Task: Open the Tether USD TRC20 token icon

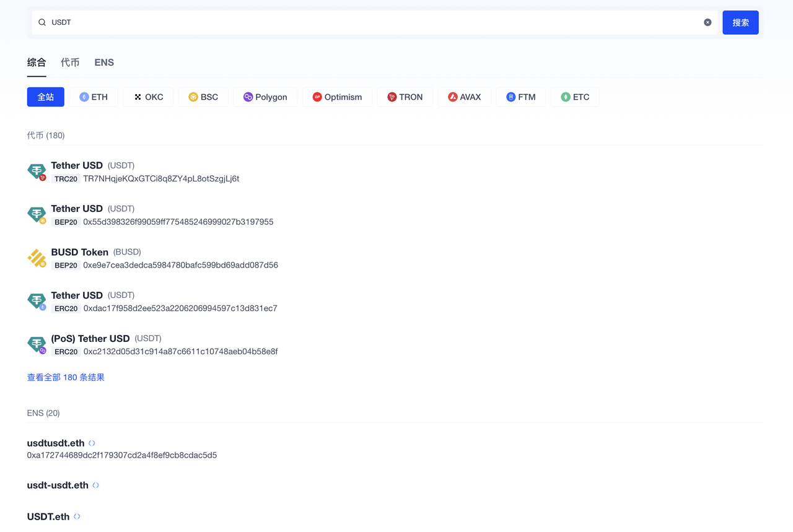Action: click(x=37, y=172)
